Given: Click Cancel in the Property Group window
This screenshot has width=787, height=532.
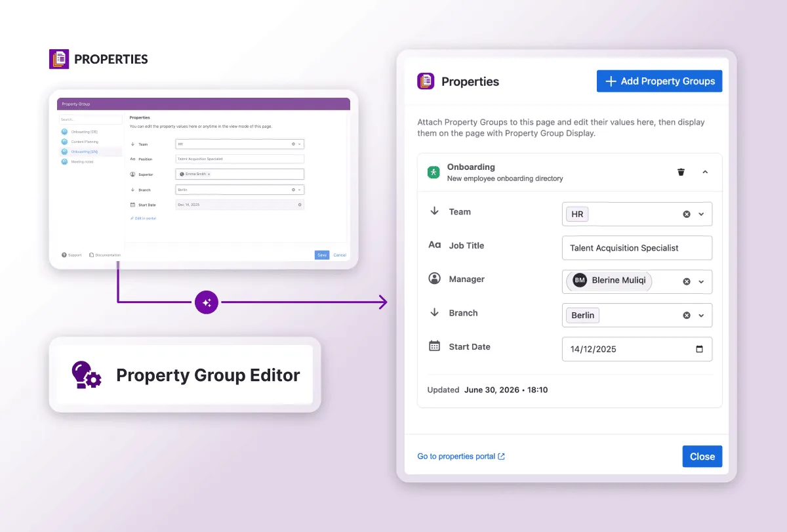Looking at the screenshot, I should pos(340,255).
